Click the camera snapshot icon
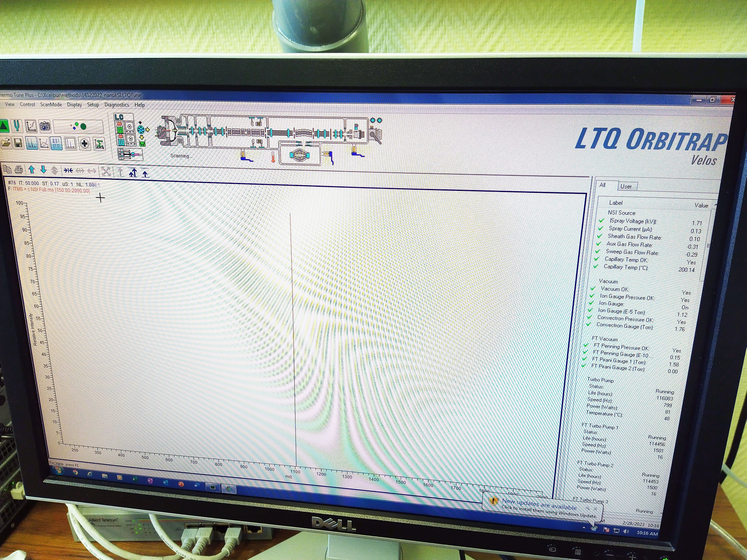 (45, 127)
